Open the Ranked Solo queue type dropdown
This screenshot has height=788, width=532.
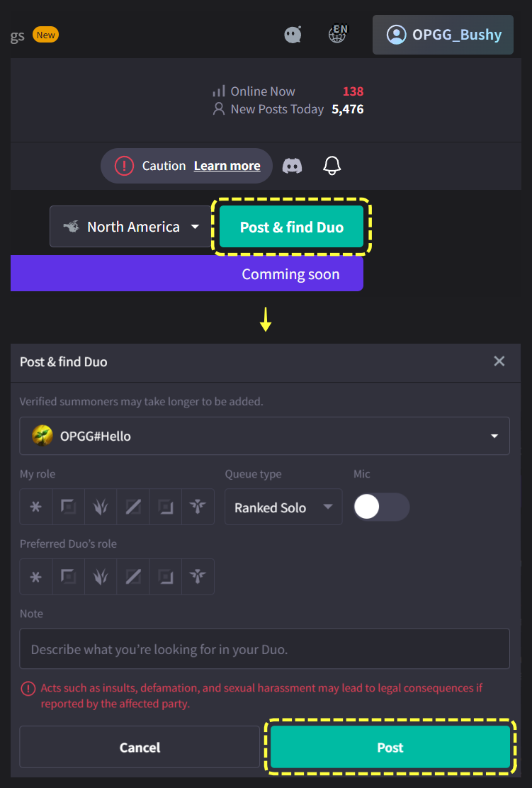pos(283,507)
